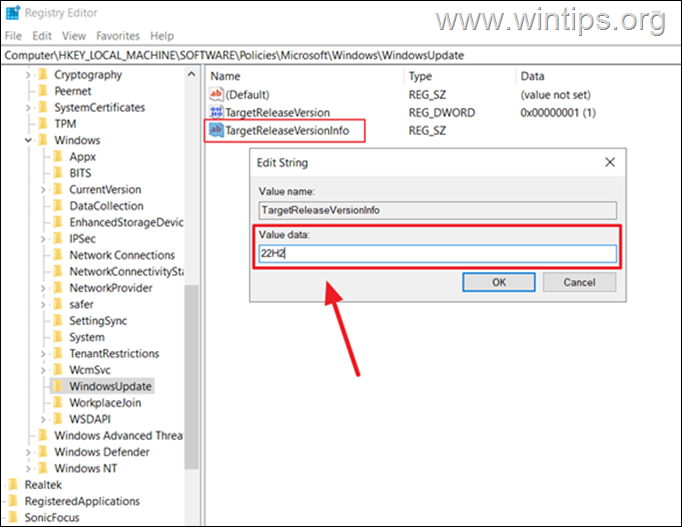Click the Value name field

tap(438, 210)
